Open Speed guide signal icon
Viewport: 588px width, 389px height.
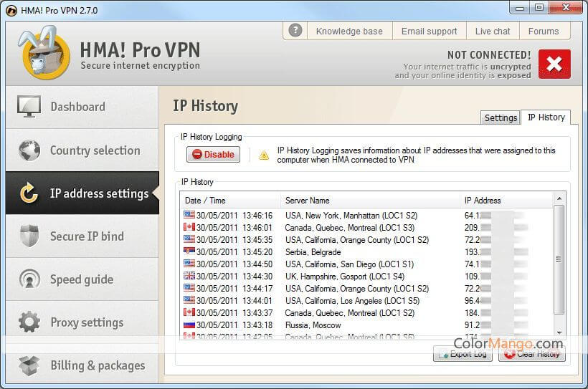point(29,279)
